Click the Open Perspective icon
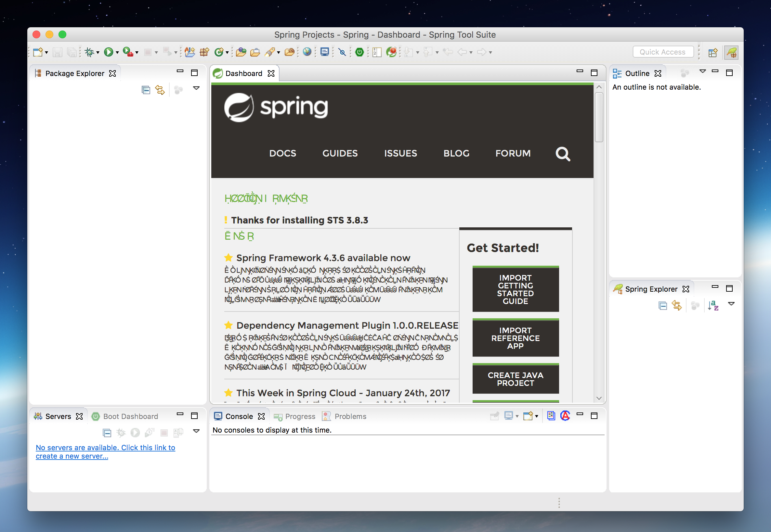Viewport: 771px width, 532px height. click(712, 53)
